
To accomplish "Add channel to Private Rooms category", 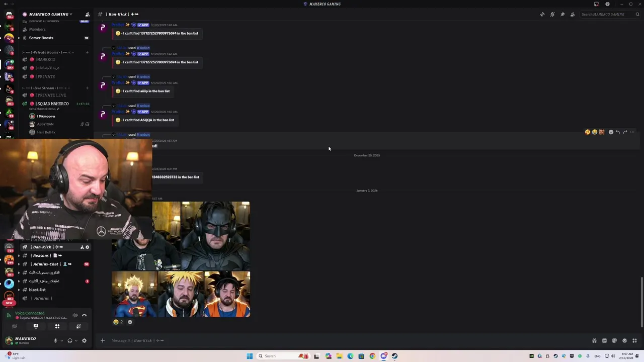I will [87, 52].
